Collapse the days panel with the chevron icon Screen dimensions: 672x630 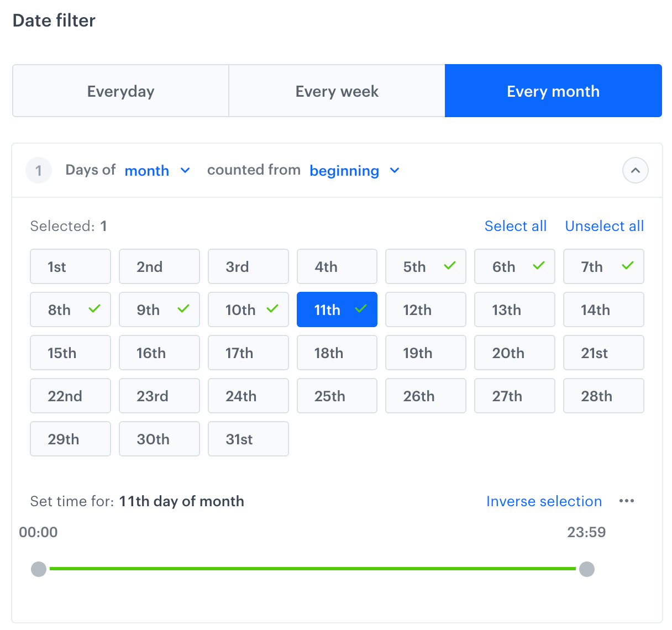636,170
